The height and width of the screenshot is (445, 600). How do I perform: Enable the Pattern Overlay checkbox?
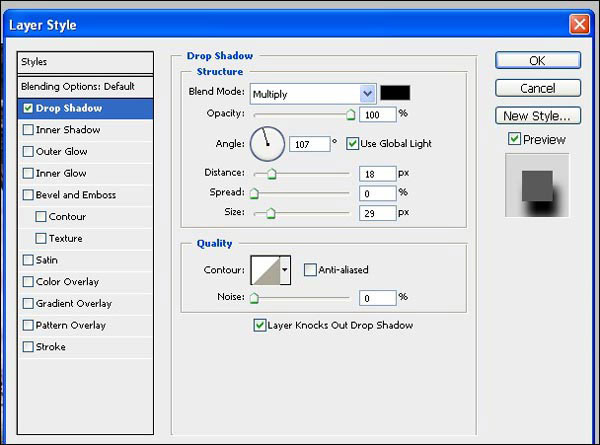click(x=28, y=325)
